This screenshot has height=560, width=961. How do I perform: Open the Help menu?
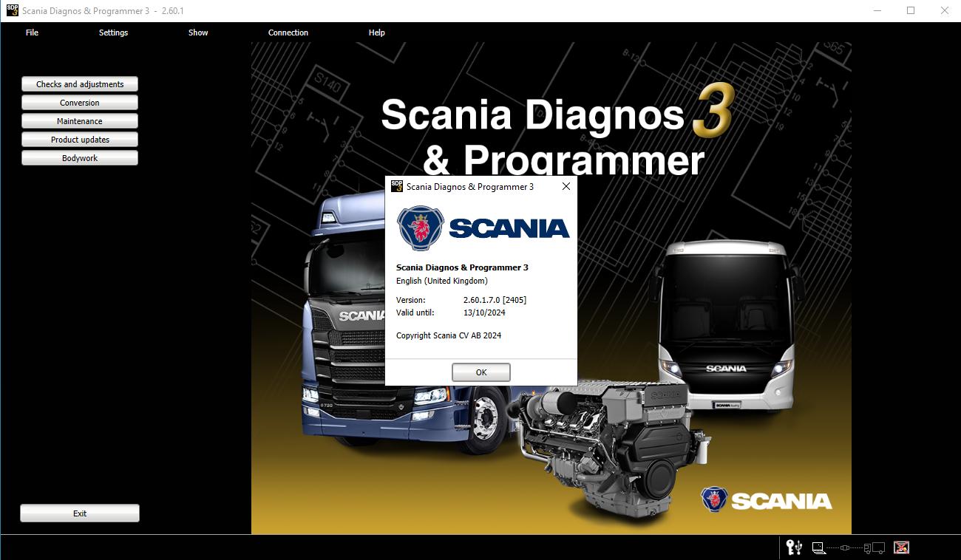click(376, 33)
